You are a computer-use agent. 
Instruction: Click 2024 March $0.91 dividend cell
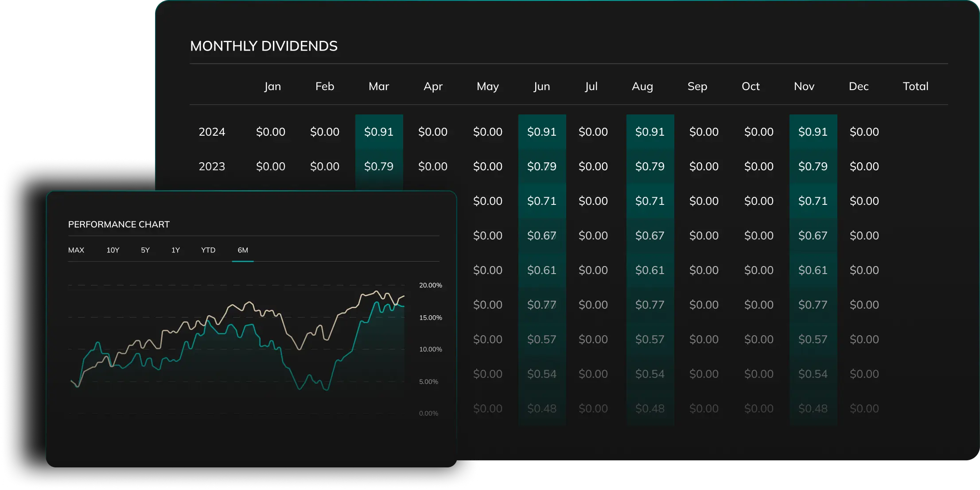pyautogui.click(x=379, y=132)
